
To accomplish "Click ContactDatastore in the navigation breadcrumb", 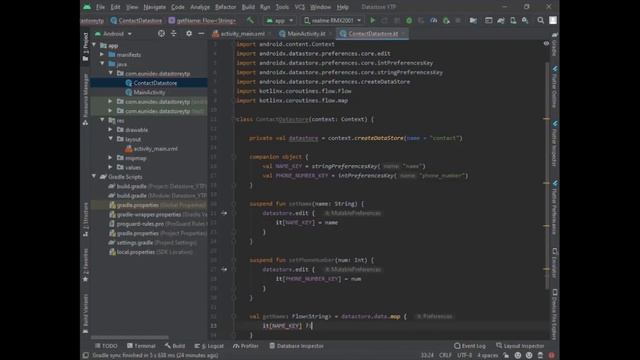I will pos(136,20).
